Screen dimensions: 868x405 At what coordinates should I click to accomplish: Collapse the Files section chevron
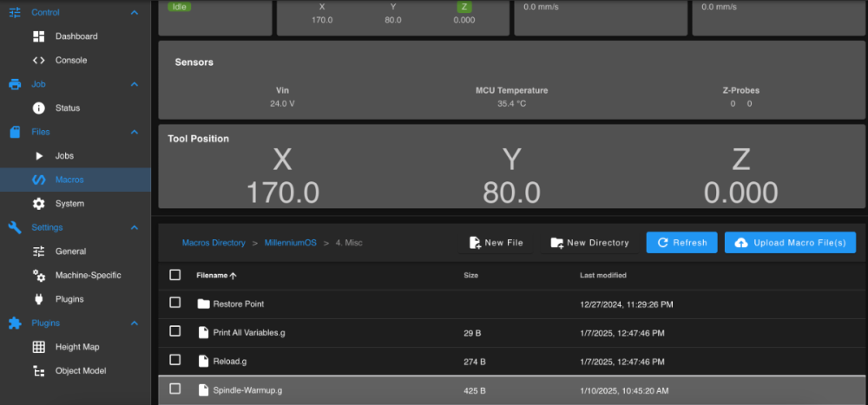coord(135,132)
